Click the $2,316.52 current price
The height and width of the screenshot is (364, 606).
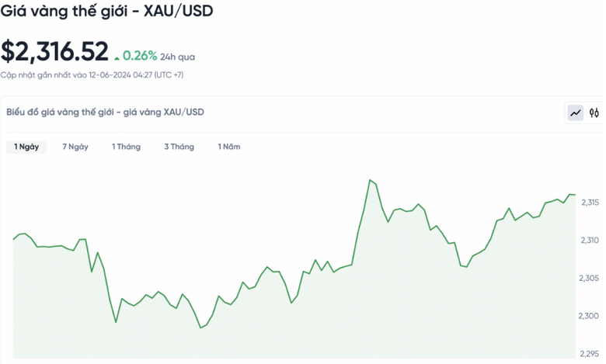coord(54,51)
